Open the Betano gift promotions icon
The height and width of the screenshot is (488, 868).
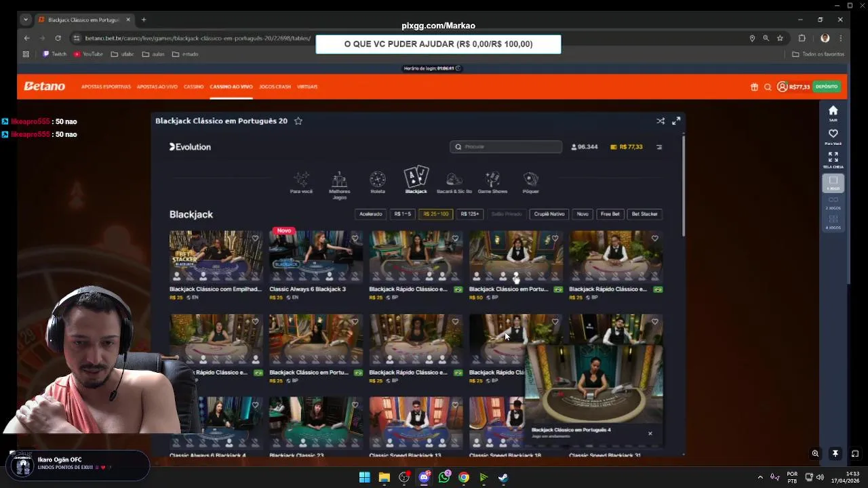click(754, 87)
